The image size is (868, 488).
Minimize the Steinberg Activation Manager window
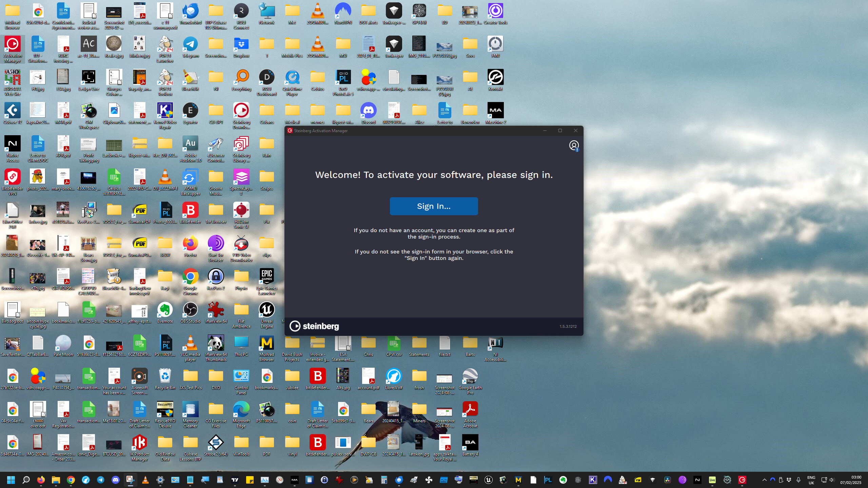545,130
